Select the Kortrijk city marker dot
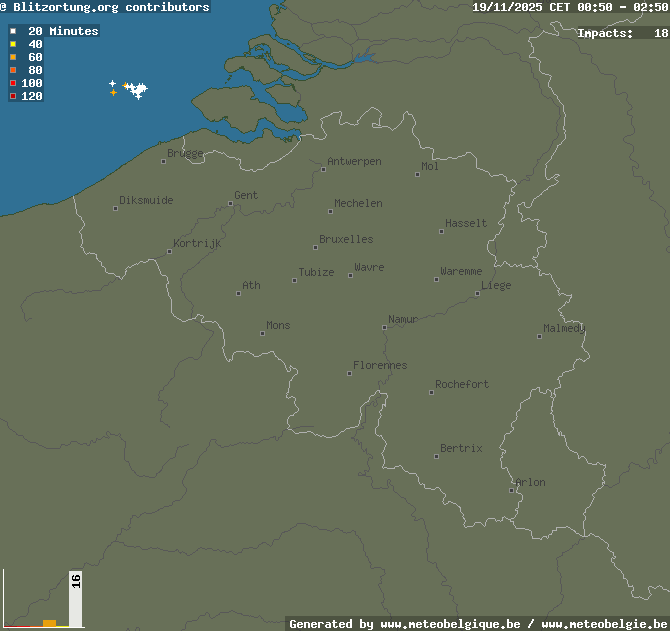The height and width of the screenshot is (631, 670). [169, 251]
